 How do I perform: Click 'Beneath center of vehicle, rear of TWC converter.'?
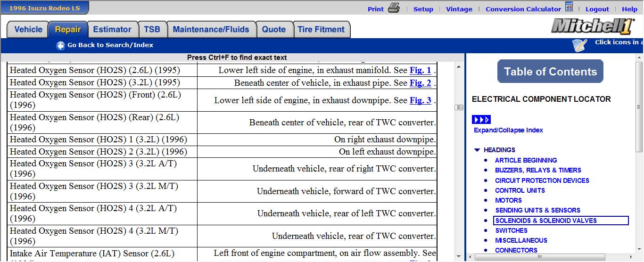pyautogui.click(x=343, y=123)
